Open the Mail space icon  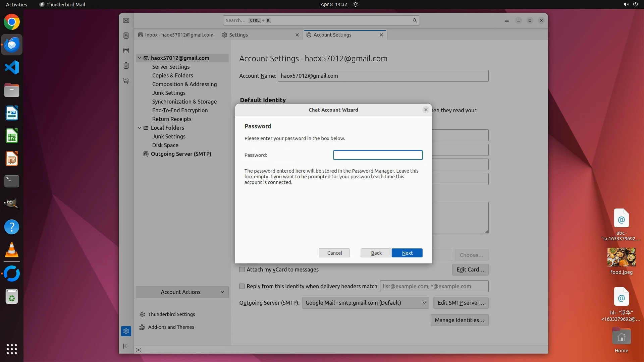[126, 21]
